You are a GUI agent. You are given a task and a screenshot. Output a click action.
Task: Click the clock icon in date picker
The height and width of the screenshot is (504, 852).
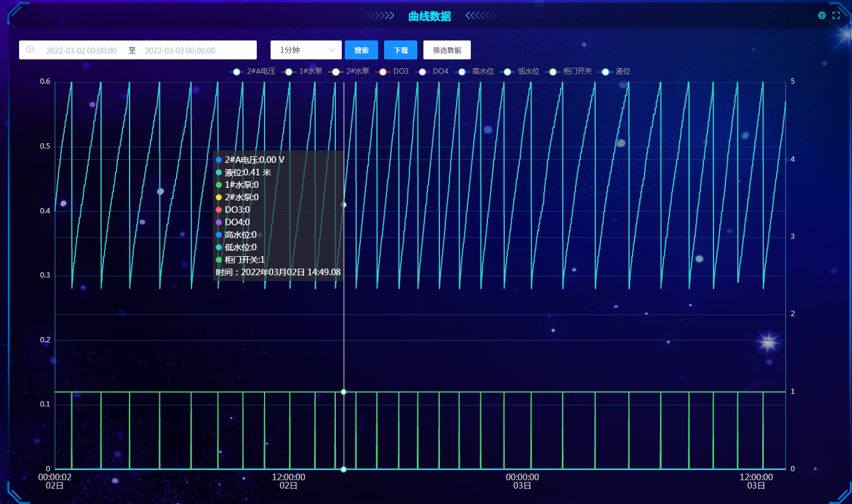(x=30, y=50)
